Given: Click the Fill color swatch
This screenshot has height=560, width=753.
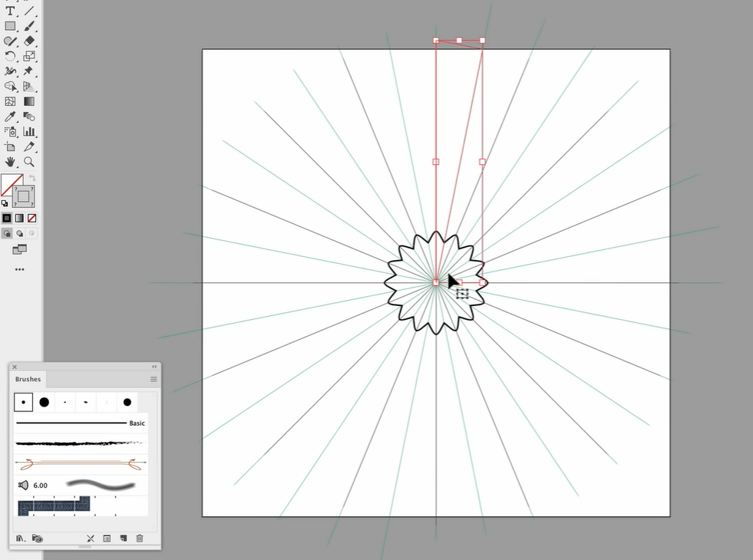Looking at the screenshot, I should click(x=11, y=185).
